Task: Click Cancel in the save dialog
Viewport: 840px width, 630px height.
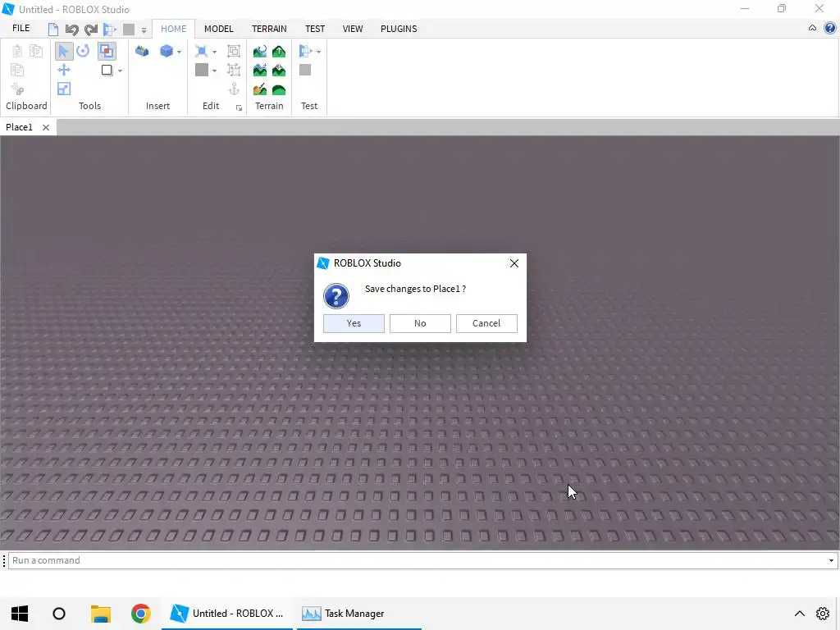Action: point(486,323)
